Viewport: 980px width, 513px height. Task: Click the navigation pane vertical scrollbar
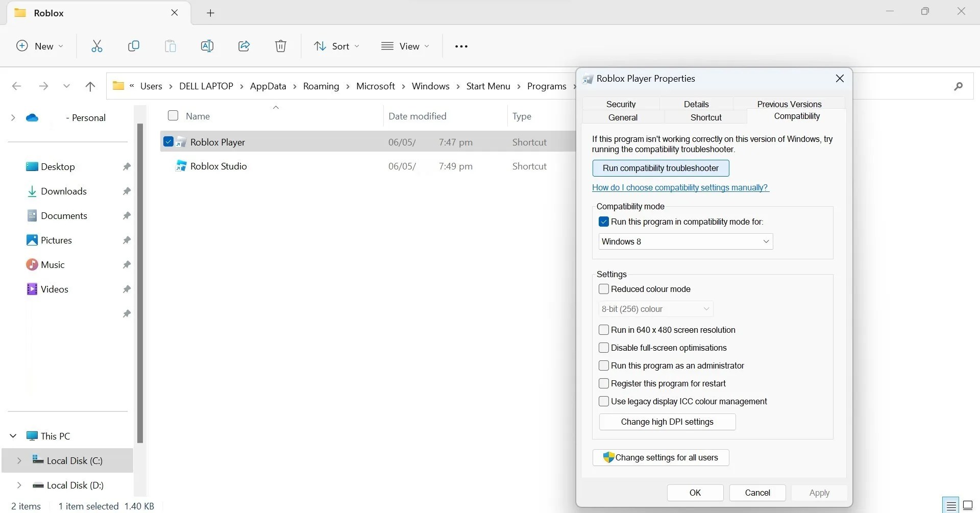click(140, 283)
